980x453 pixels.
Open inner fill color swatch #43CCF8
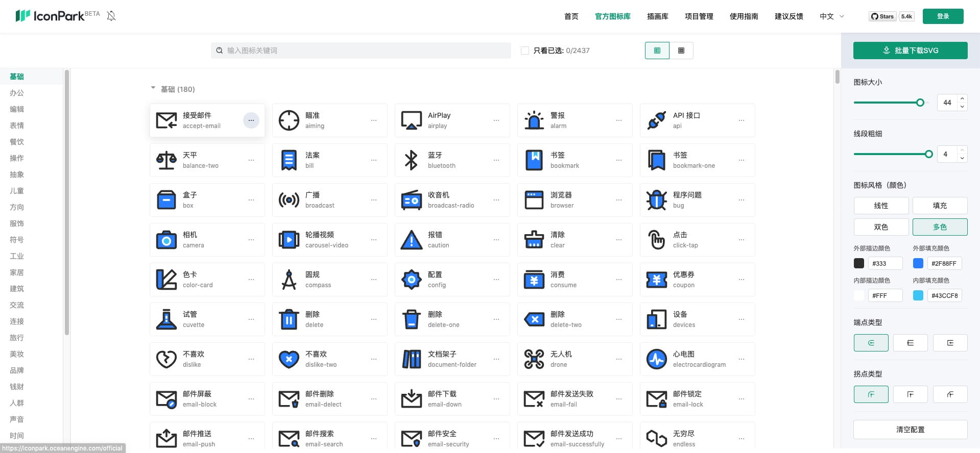coord(918,295)
